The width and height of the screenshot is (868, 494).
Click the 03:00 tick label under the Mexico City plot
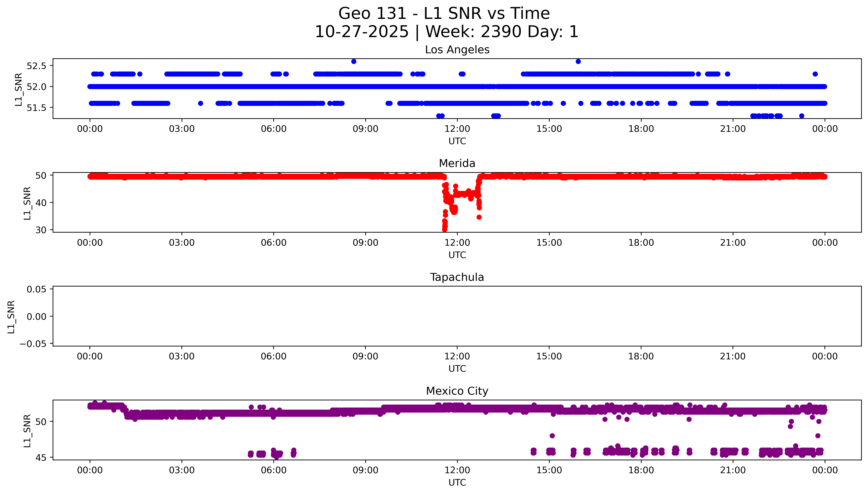(x=182, y=470)
